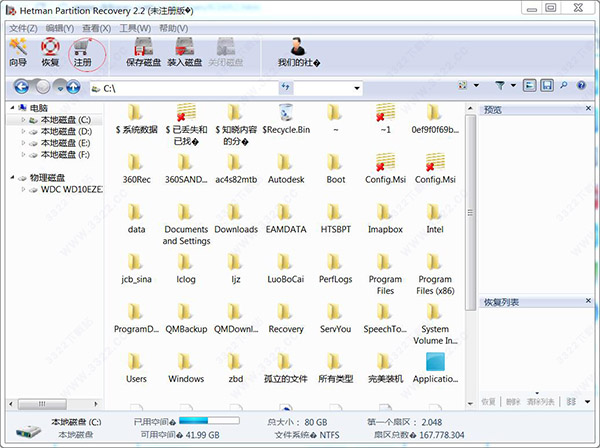Viewport: 600px width, 448px height.
Task: Expand the 本地磁盘 (E:) tree node
Action: pos(23,143)
